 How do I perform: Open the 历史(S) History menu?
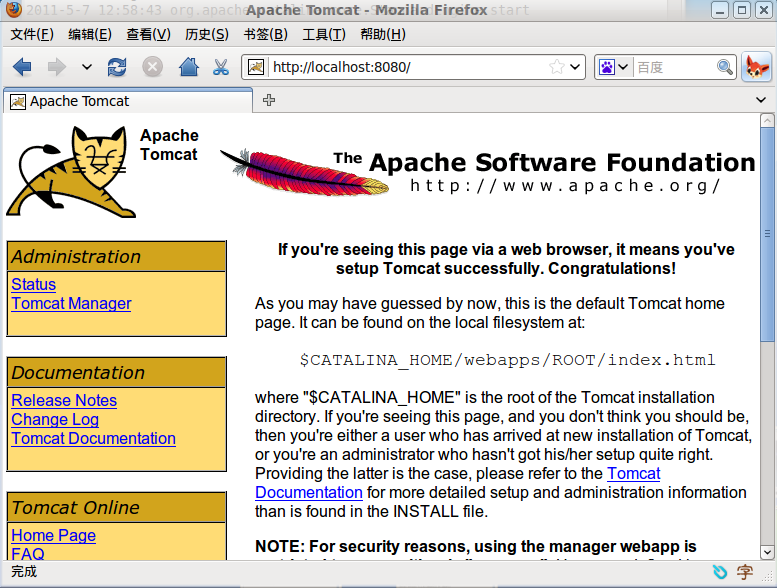point(207,34)
